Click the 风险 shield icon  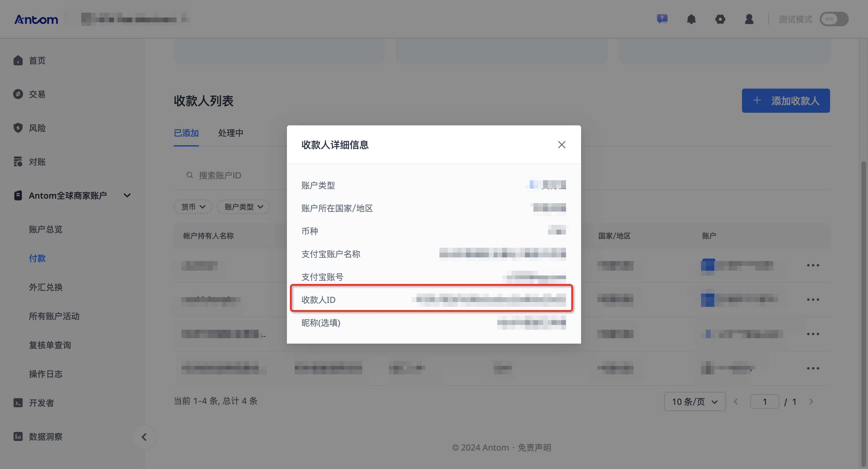tap(18, 128)
